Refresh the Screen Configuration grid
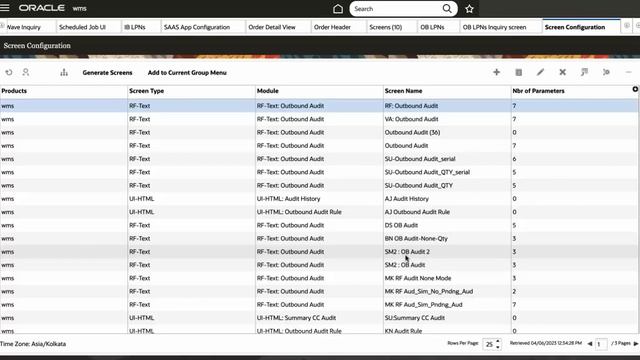 [x=9, y=72]
